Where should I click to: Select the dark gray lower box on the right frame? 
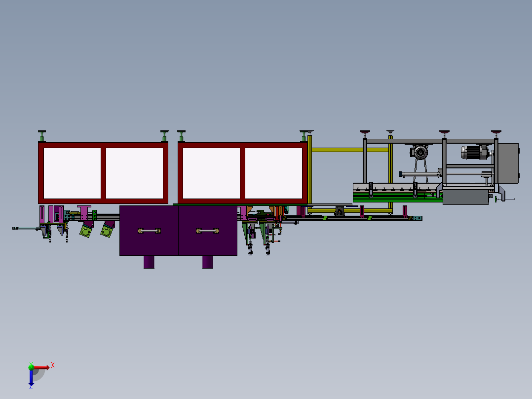point(465,197)
